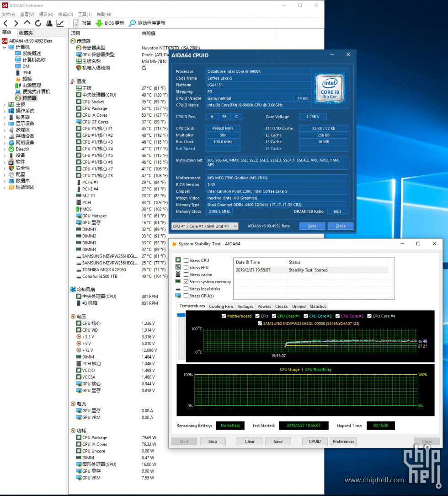Image resolution: width=448 pixels, height=496 pixels.
Task: Enable the Stress FPU checkbox
Action: click(186, 267)
